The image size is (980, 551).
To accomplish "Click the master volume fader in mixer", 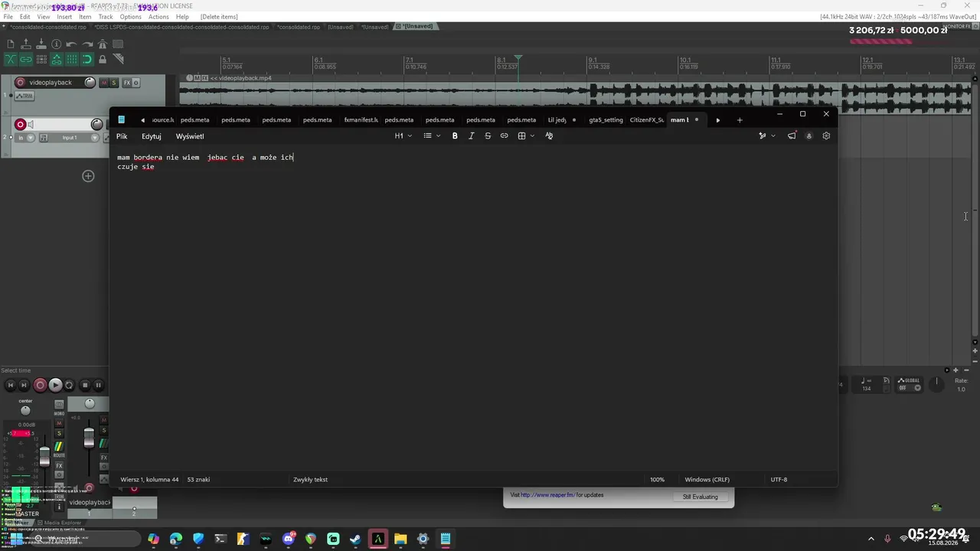I will [x=44, y=457].
